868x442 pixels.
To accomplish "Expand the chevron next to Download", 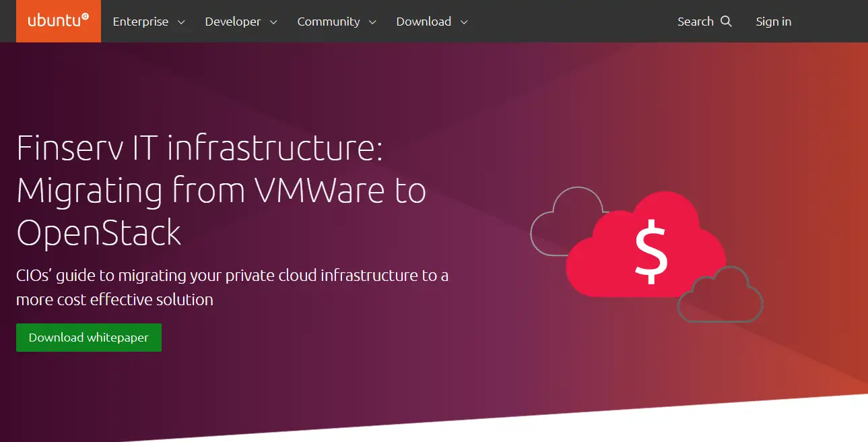I will coord(464,22).
